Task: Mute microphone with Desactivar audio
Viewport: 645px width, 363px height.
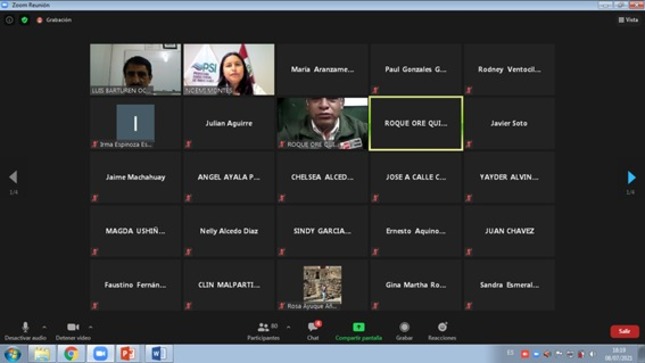Action: [x=25, y=331]
